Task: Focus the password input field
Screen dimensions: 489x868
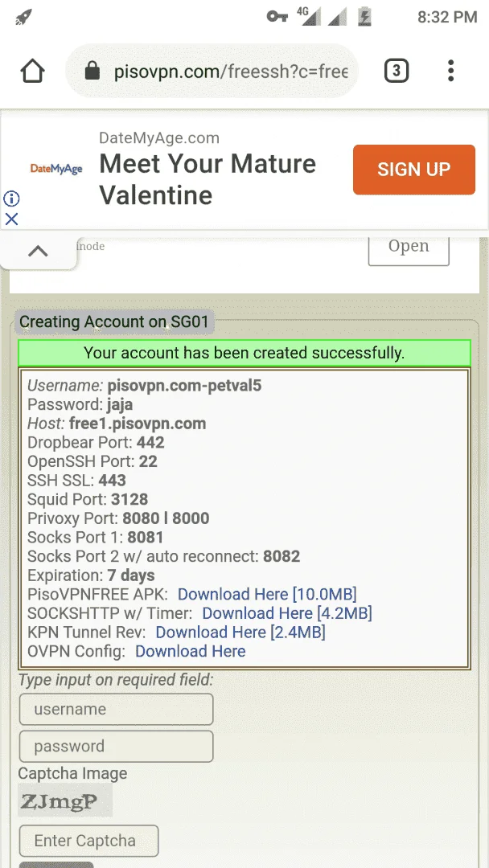Action: [x=117, y=746]
